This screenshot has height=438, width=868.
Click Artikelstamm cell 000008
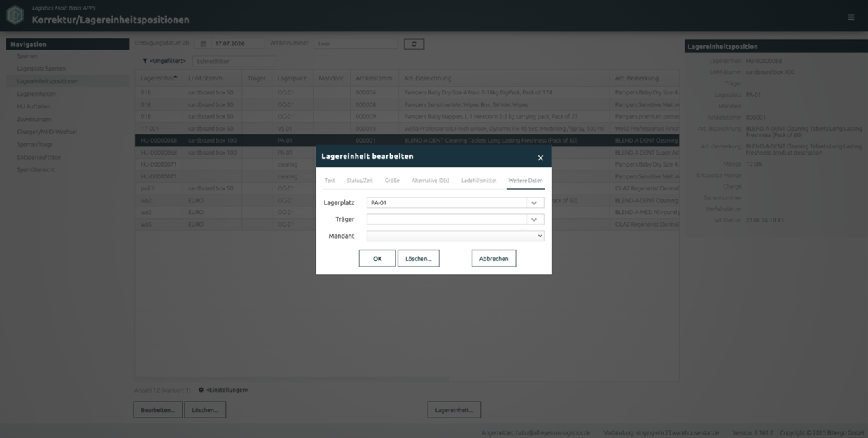[x=374, y=105]
